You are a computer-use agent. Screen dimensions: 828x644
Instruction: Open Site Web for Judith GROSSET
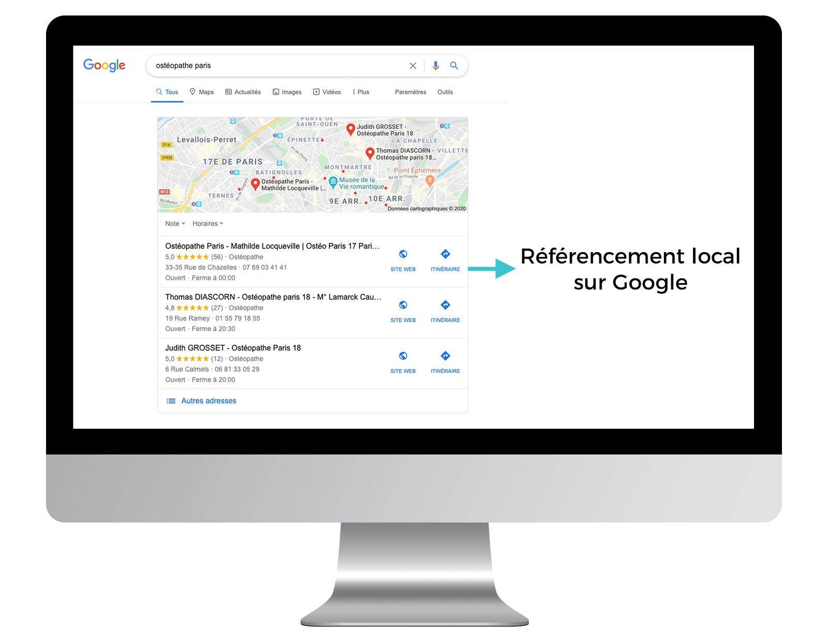click(x=403, y=362)
